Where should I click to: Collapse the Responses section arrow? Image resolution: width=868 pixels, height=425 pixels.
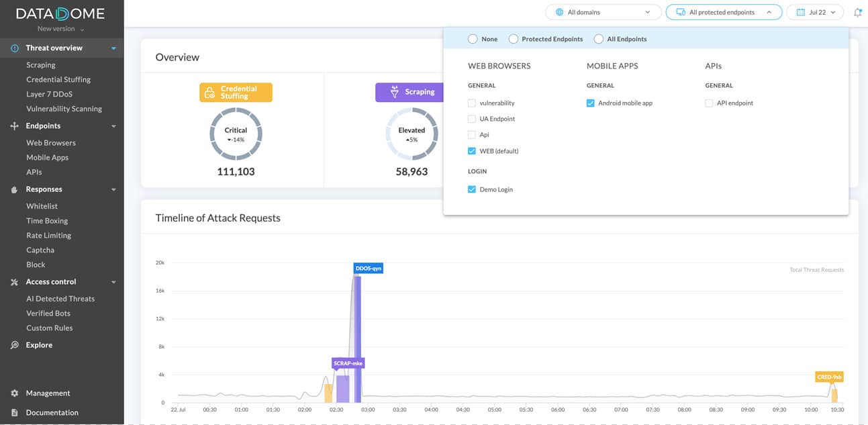point(113,190)
